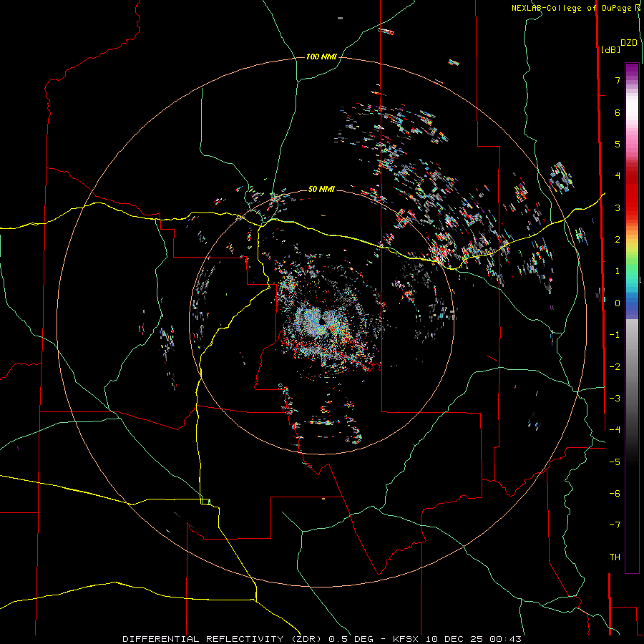Click the -4 dB tick label
This screenshot has width=644, height=644.
tap(615, 430)
